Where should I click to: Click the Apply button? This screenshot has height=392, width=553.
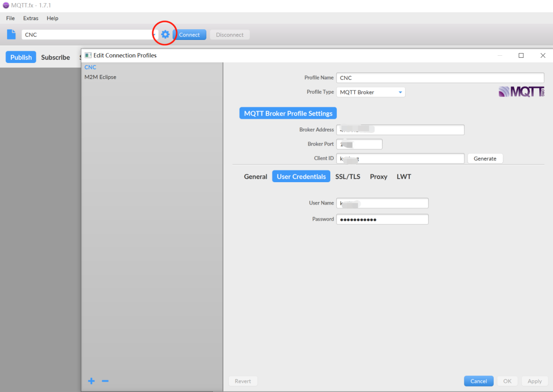[535, 381]
